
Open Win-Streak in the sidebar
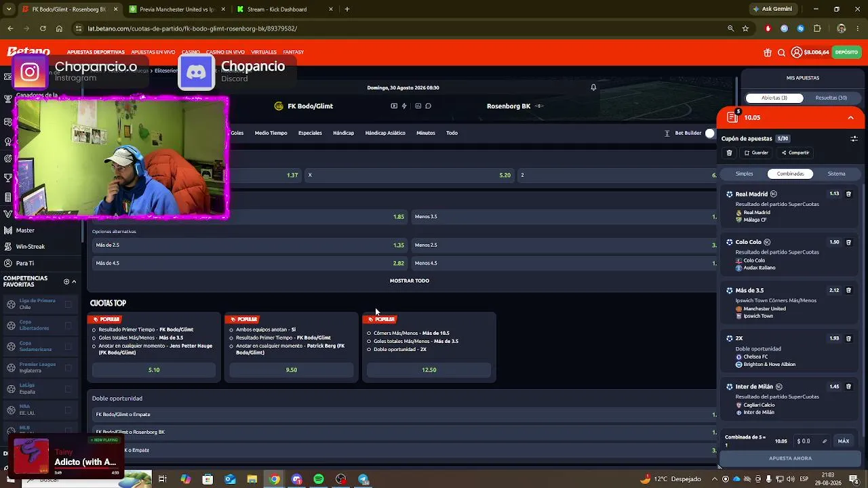(30, 247)
